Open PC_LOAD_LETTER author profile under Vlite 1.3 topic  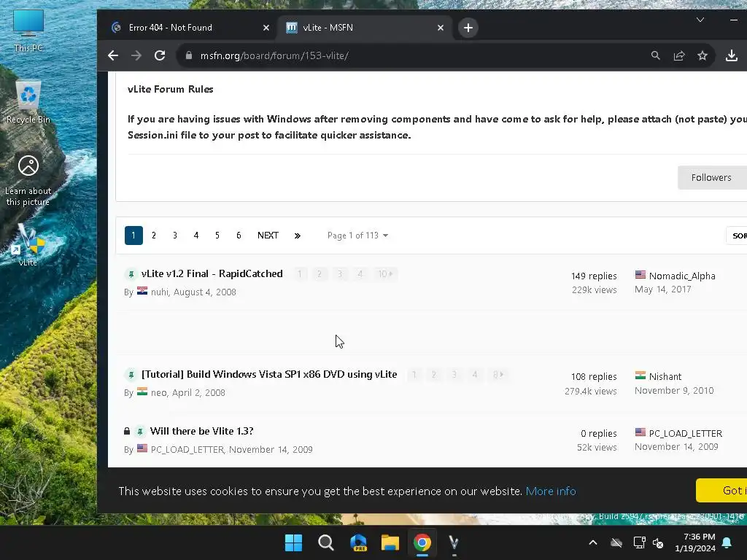click(187, 449)
